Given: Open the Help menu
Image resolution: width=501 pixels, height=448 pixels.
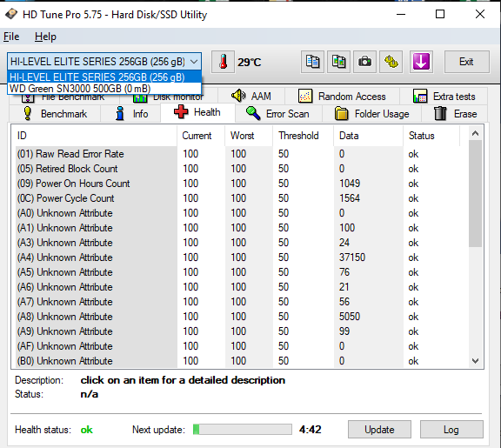Looking at the screenshot, I should (45, 37).
